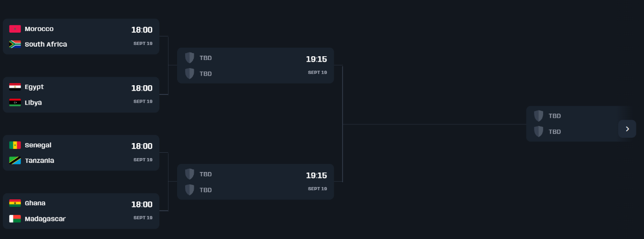Select the Egypt flag icon

tap(15, 87)
